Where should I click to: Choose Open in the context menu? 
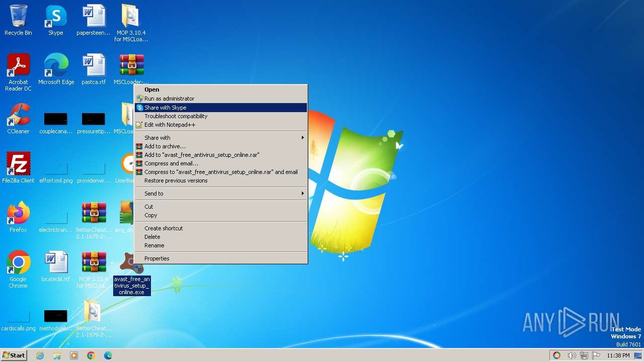coord(221,89)
